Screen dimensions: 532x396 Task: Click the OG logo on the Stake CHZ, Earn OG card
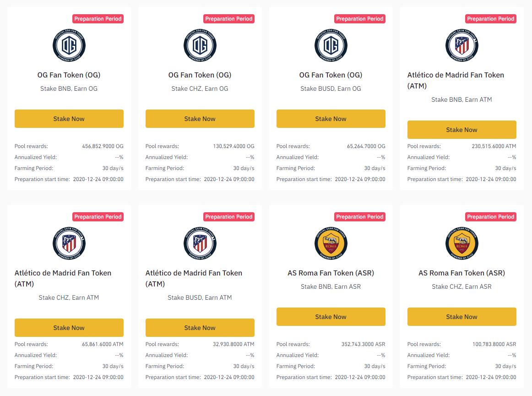[x=200, y=45]
